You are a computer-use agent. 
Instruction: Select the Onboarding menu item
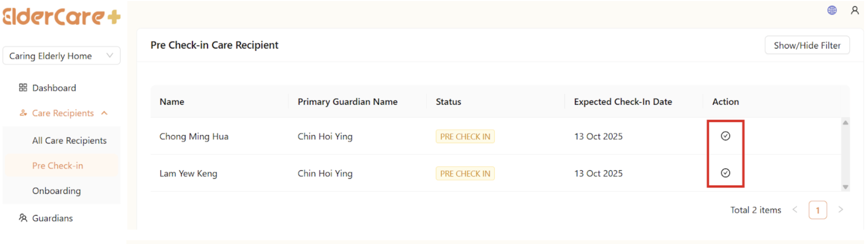tap(56, 191)
